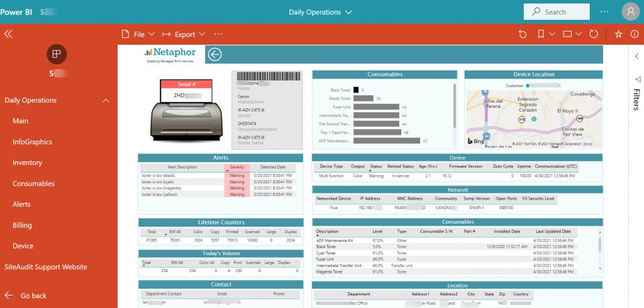The image size is (644, 308).
Task: Expand the Export dropdown chevron
Action: (x=202, y=35)
